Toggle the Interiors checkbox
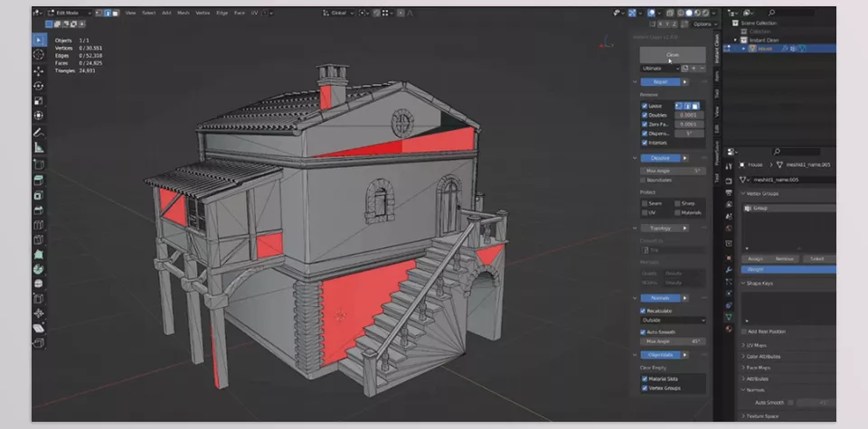 tap(645, 143)
